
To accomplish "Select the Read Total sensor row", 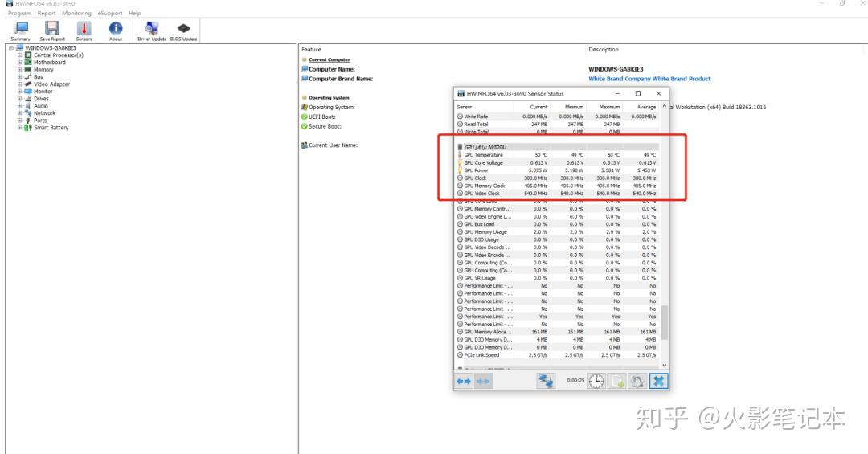I will tap(558, 125).
